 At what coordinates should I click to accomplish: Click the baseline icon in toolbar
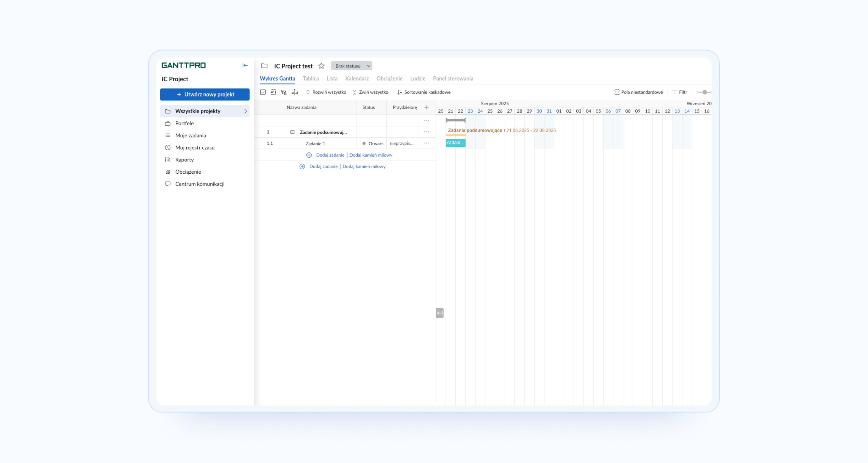pyautogui.click(x=295, y=92)
